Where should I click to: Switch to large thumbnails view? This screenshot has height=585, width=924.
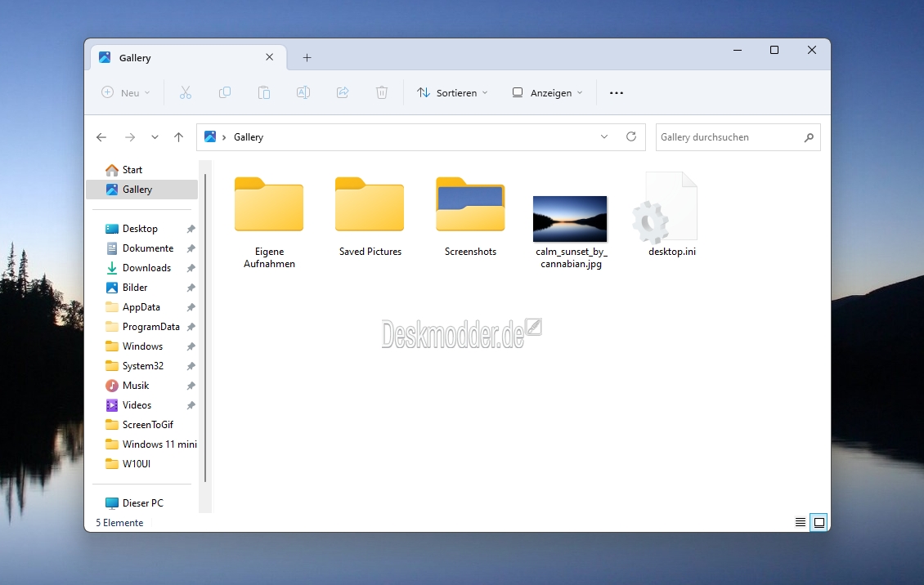tap(819, 523)
